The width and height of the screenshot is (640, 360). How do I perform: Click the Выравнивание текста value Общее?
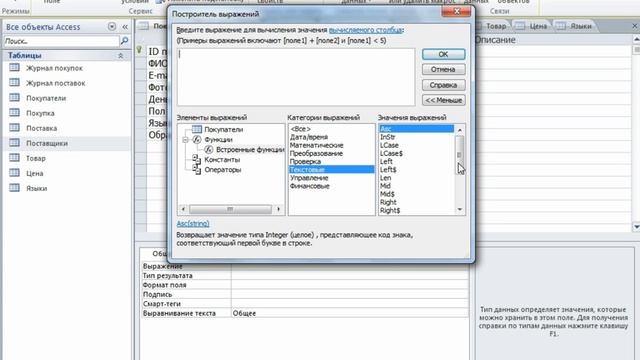click(x=350, y=313)
